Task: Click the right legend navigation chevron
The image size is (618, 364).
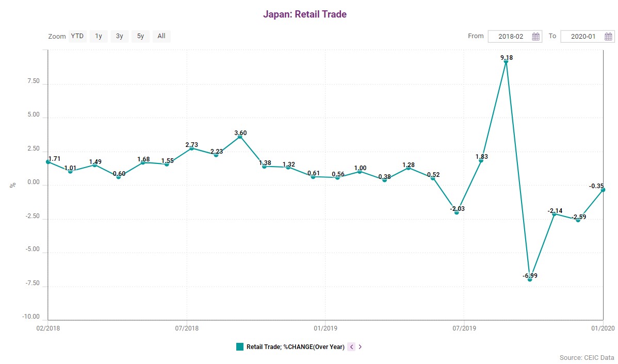Action: 360,347
